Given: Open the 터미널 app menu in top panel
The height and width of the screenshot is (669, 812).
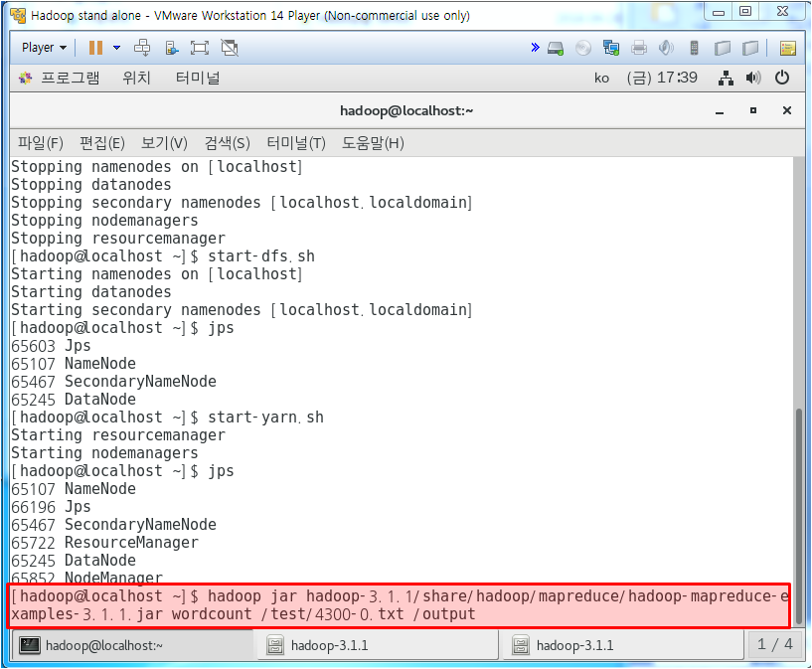Looking at the screenshot, I should point(198,79).
